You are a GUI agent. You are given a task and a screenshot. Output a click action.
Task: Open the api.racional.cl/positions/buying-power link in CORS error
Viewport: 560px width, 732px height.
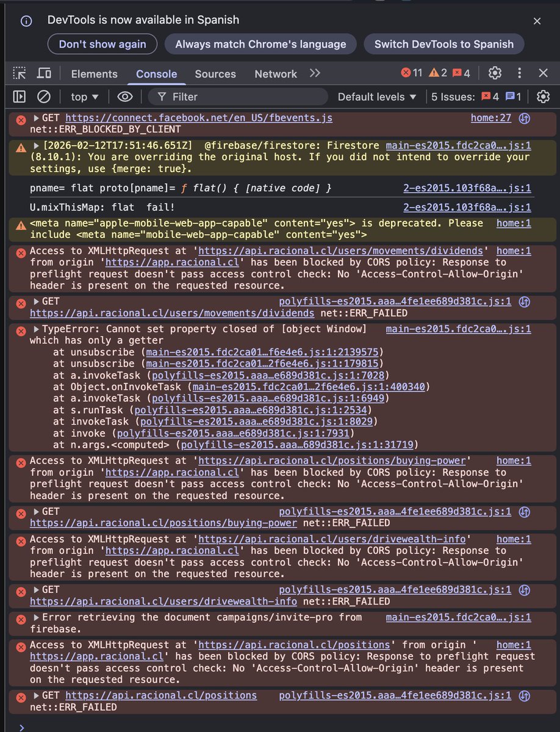[332, 461]
